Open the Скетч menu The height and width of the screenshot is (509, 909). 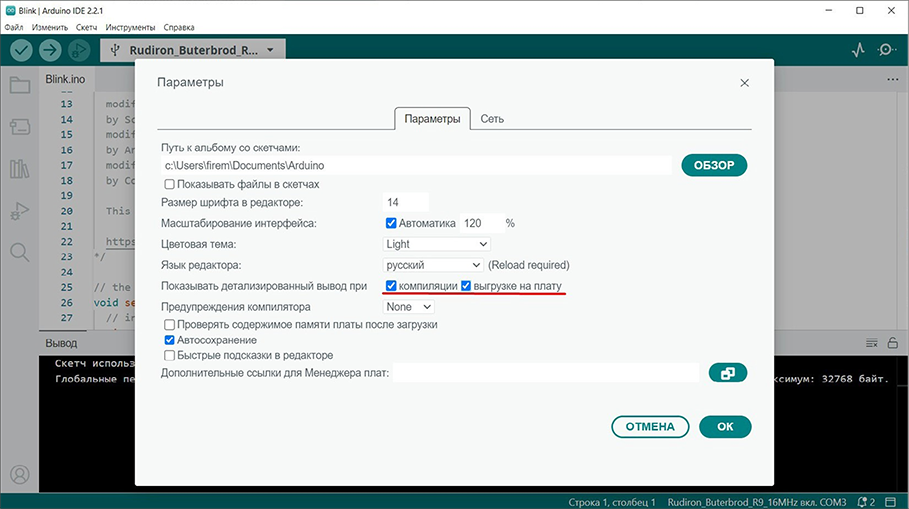point(86,27)
